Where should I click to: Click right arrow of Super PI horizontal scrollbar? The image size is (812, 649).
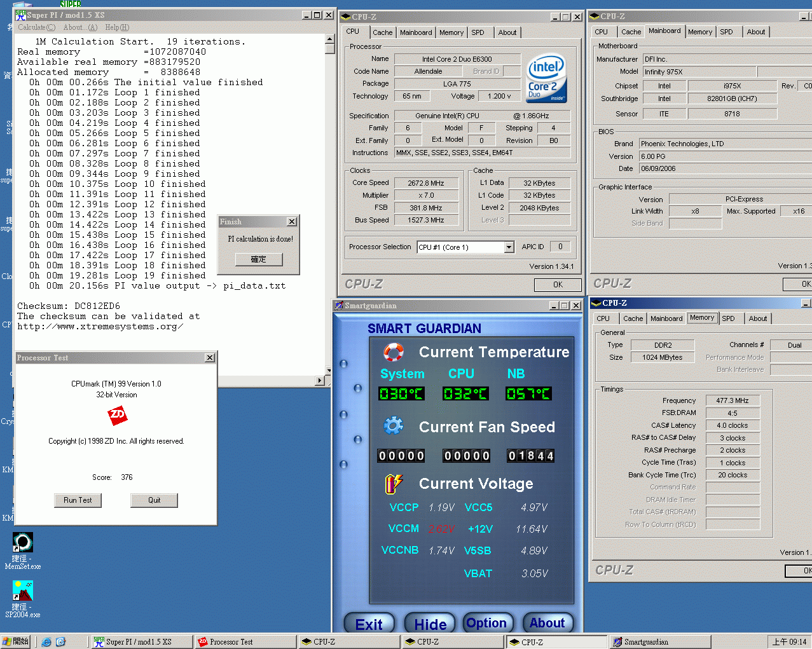tap(320, 381)
